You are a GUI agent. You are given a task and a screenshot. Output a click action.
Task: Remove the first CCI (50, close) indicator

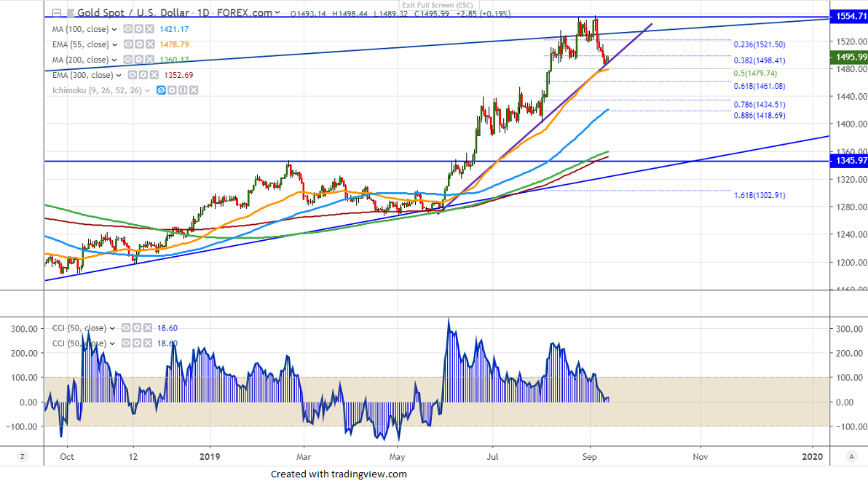(x=148, y=328)
